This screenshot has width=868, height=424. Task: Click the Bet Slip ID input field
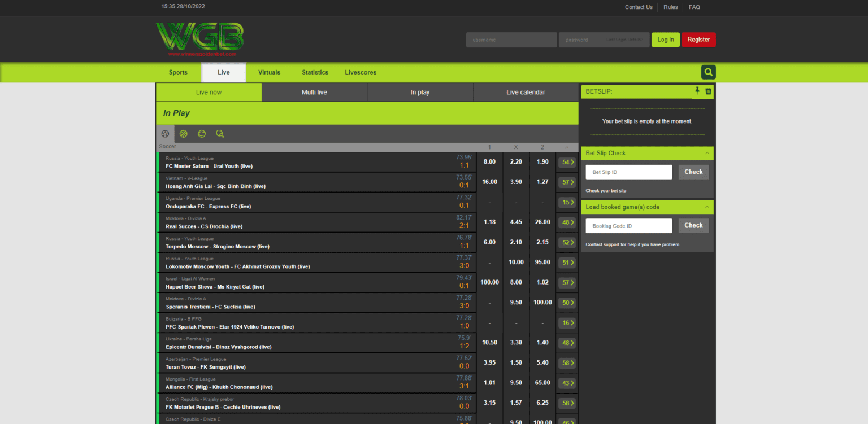click(x=628, y=172)
